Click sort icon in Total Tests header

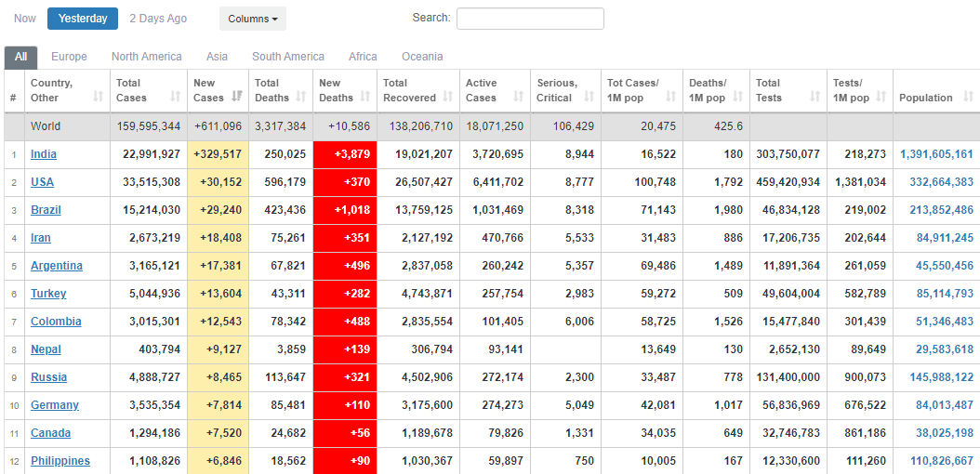tap(814, 98)
